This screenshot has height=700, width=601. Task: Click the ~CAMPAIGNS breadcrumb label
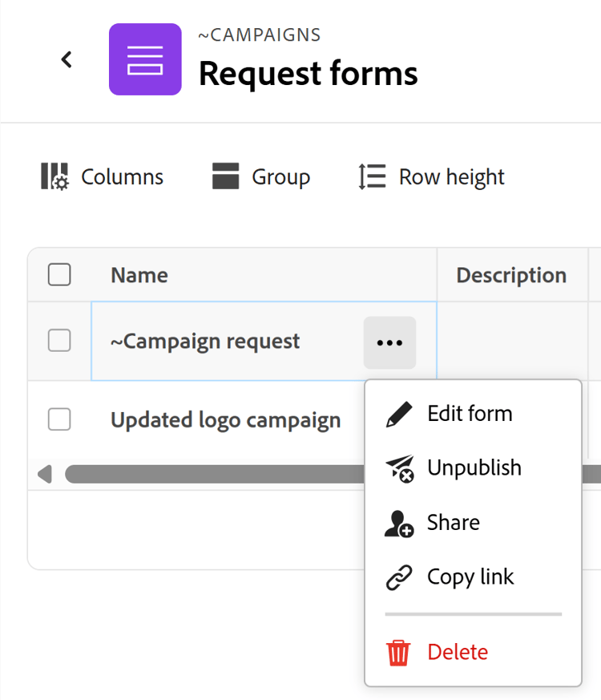(x=258, y=34)
